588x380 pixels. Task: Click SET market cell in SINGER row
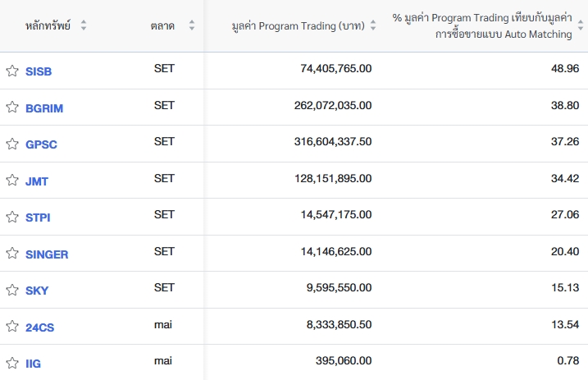pyautogui.click(x=164, y=251)
